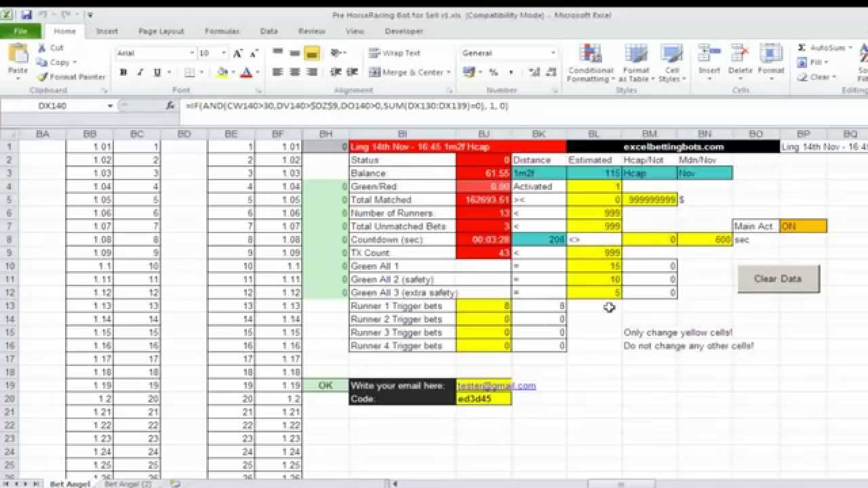Select the orange ON Main Act cell
This screenshot has height=488, width=868.
tap(803, 226)
